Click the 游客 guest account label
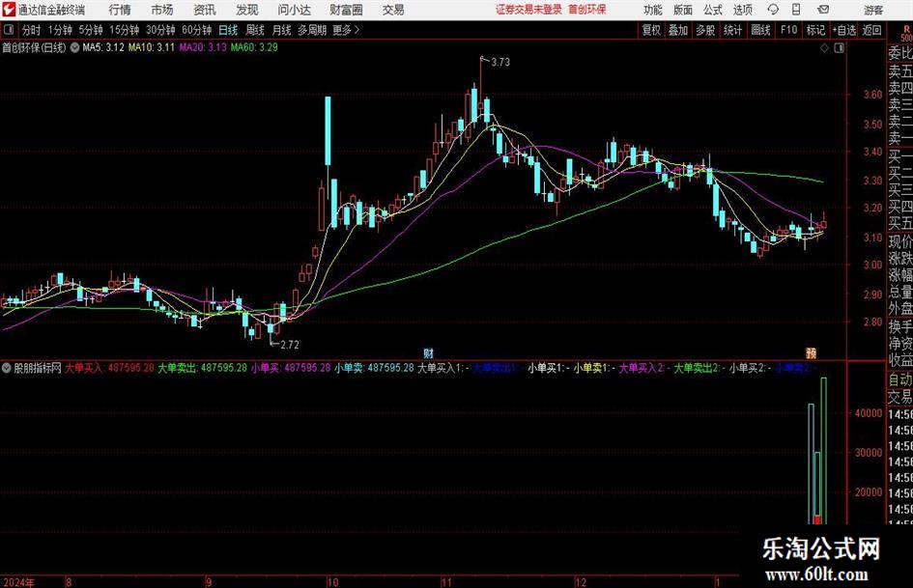The height and width of the screenshot is (588, 913). [873, 10]
